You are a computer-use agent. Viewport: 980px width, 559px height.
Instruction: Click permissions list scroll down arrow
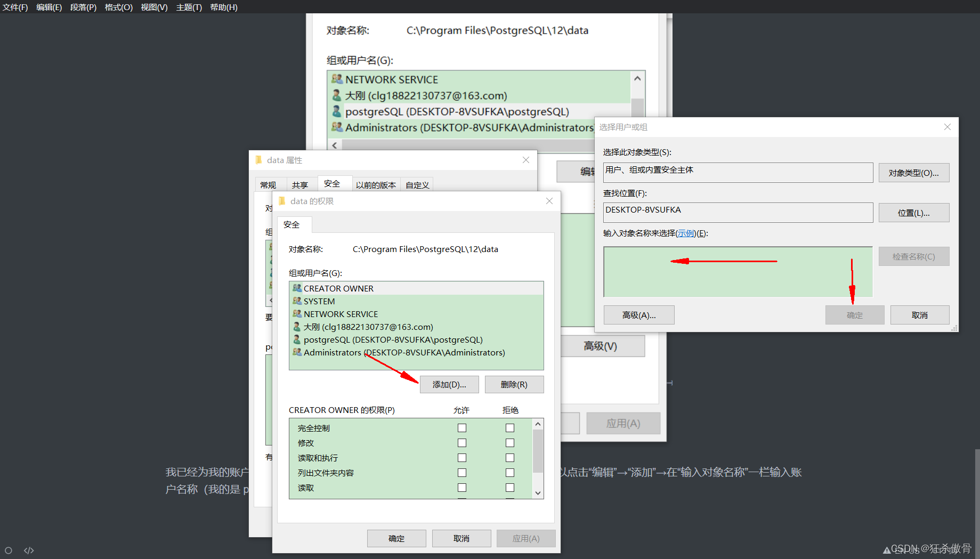click(538, 493)
